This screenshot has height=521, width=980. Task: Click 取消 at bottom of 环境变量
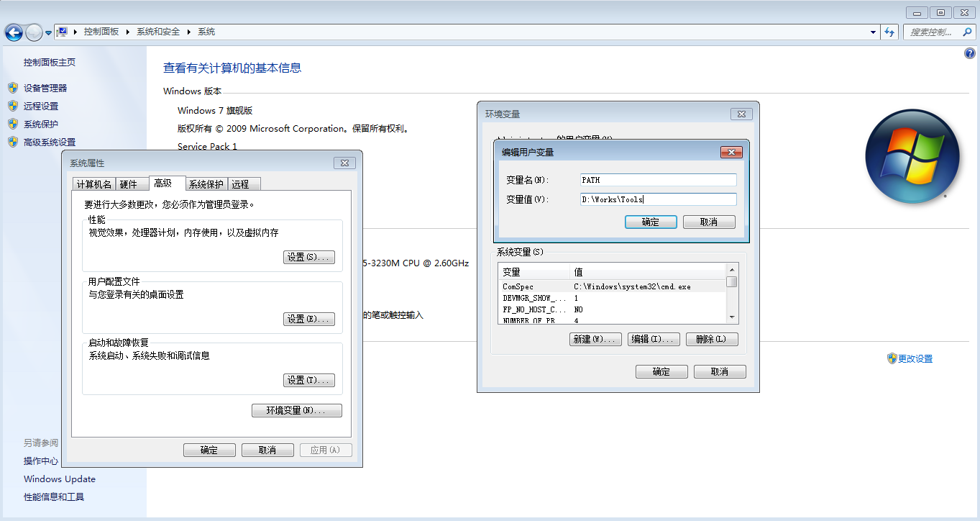point(720,371)
